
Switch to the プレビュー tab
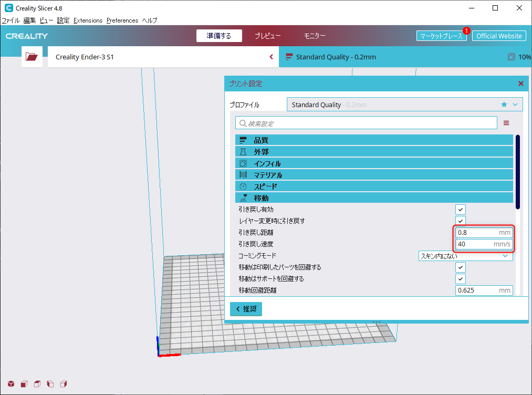(268, 36)
